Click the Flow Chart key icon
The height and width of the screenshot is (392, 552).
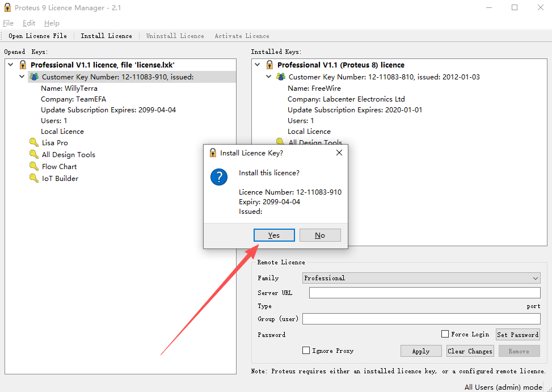[x=34, y=166]
